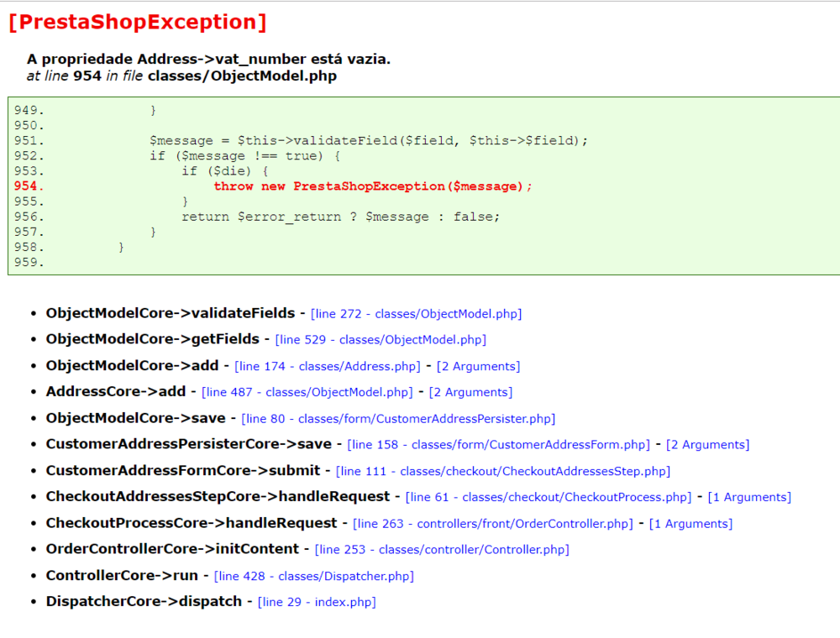Open link line 158 CustomerAddressForm.php
This screenshot has width=840, height=638.
tap(498, 445)
